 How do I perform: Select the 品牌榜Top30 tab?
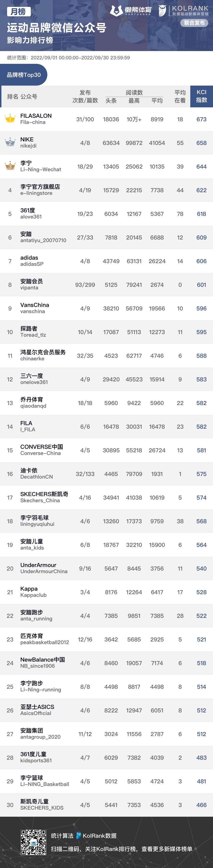24,75
